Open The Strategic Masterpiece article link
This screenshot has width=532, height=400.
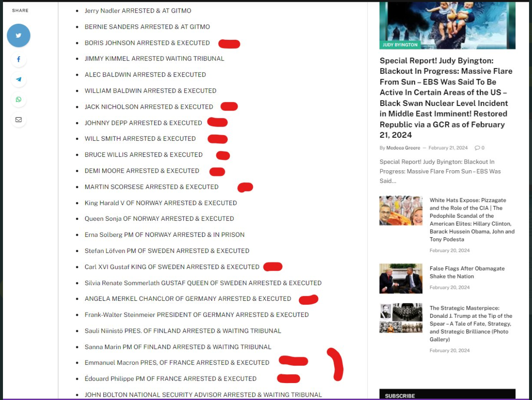471,324
